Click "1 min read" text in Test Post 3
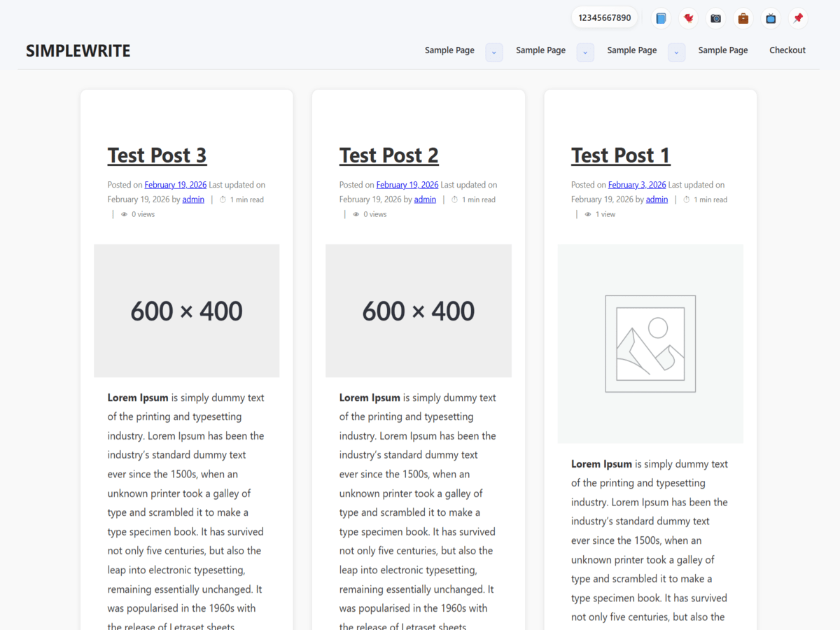This screenshot has height=630, width=840. pos(247,199)
